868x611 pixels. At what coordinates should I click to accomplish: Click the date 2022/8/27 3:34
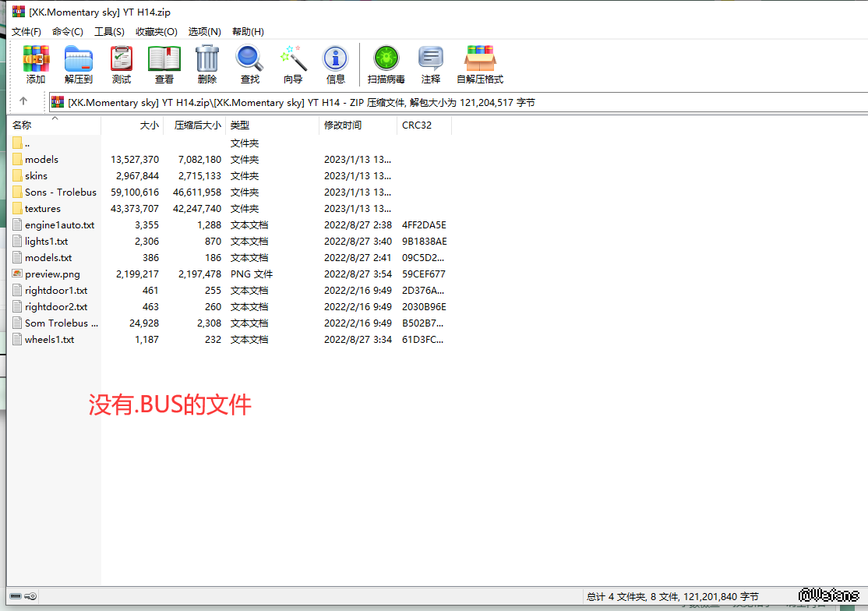[x=358, y=339]
